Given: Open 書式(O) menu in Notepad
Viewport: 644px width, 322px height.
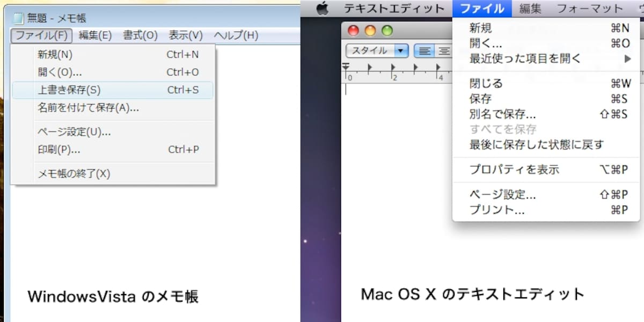Looking at the screenshot, I should [x=140, y=35].
